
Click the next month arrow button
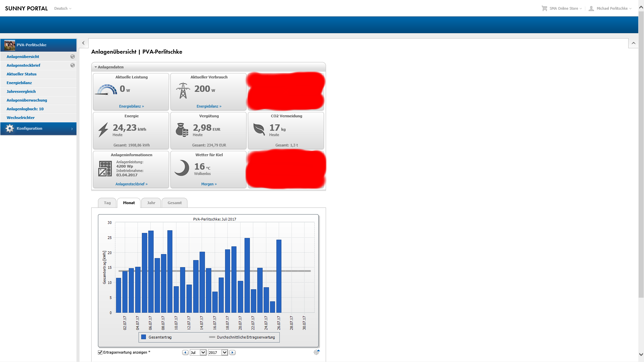click(232, 353)
